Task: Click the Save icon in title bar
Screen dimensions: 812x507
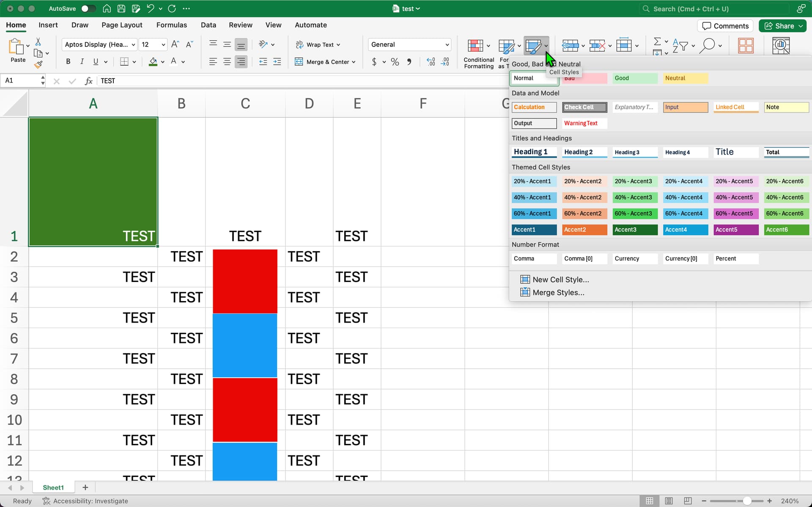Action: 121,8
